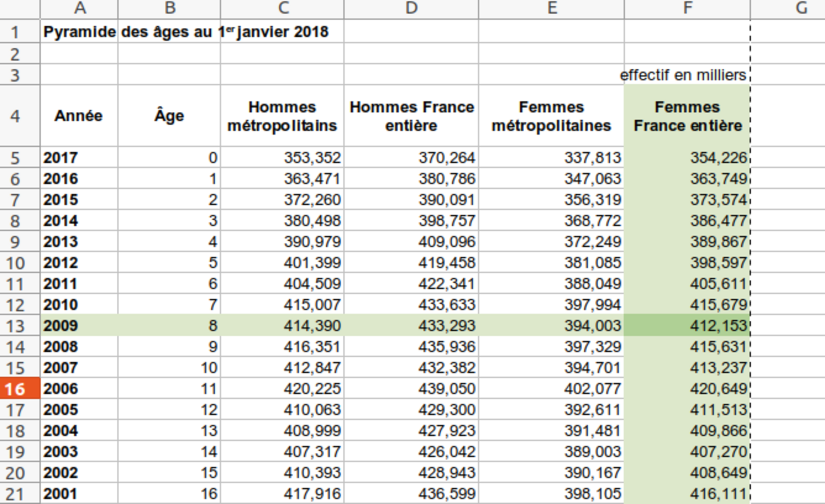Select the 'effectif en milliers' cell
Image resolution: width=825 pixels, height=504 pixels.
pyautogui.click(x=687, y=75)
